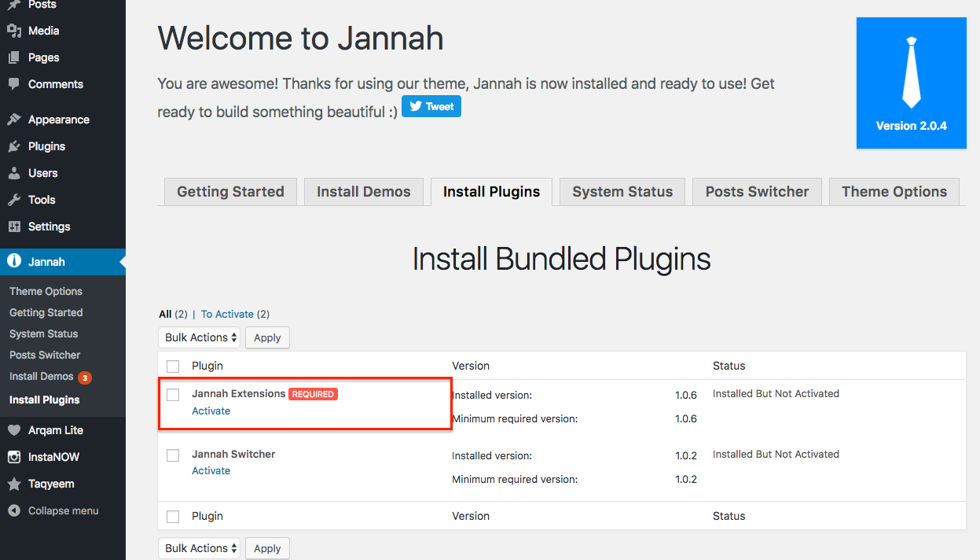Click the Collapse menu arrow icon
This screenshot has height=560, width=980.
(x=14, y=510)
